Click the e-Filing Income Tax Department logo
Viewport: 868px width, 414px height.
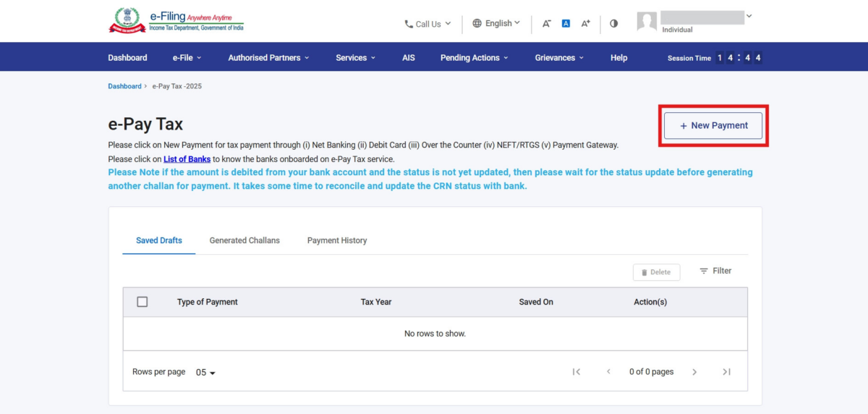point(176,20)
